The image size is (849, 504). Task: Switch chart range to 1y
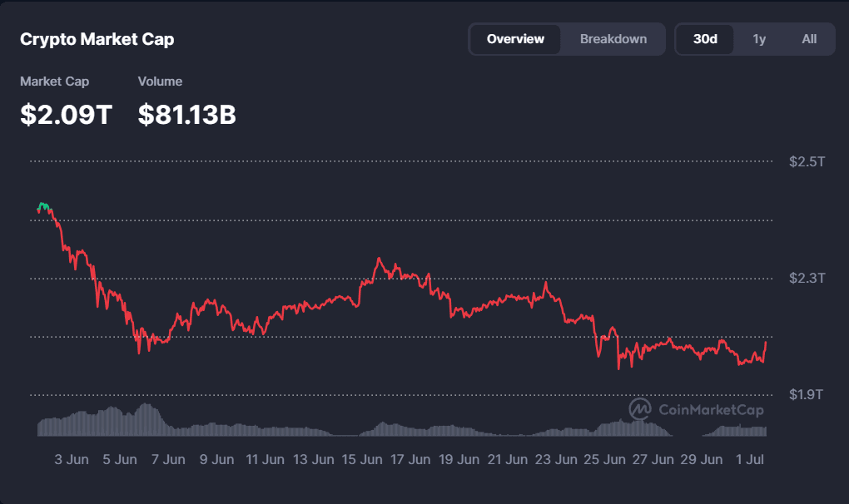coord(759,39)
